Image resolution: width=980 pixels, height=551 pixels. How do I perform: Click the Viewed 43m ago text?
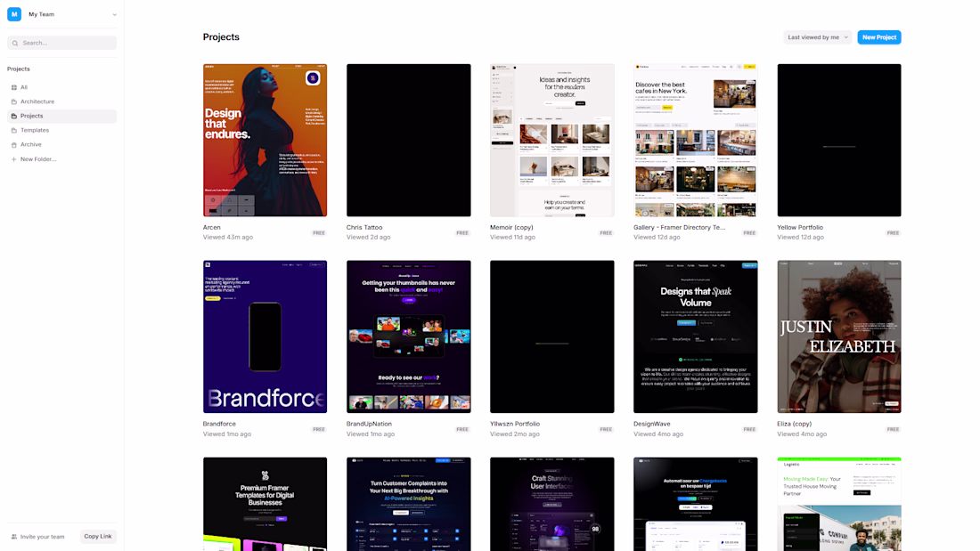(228, 238)
